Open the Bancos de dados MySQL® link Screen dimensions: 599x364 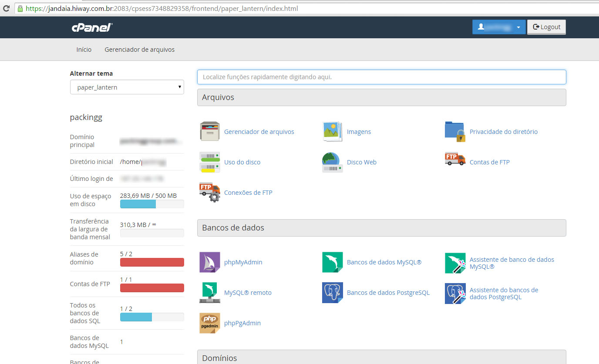pyautogui.click(x=384, y=262)
